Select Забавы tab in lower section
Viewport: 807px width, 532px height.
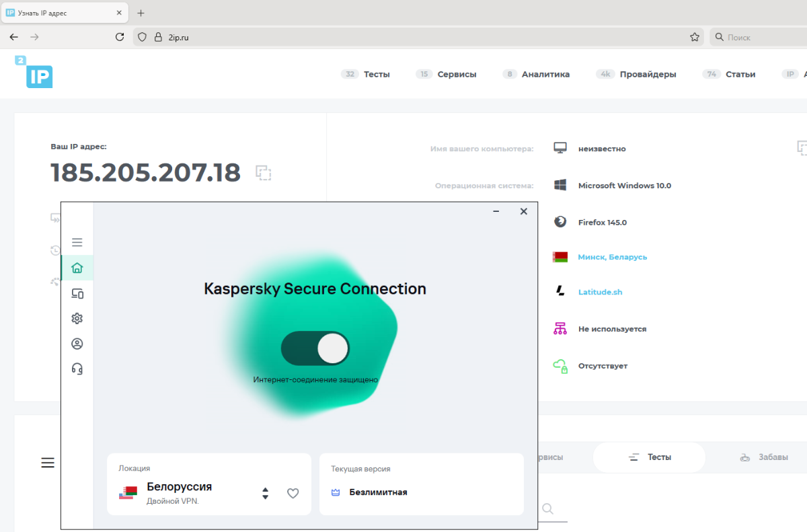(763, 457)
